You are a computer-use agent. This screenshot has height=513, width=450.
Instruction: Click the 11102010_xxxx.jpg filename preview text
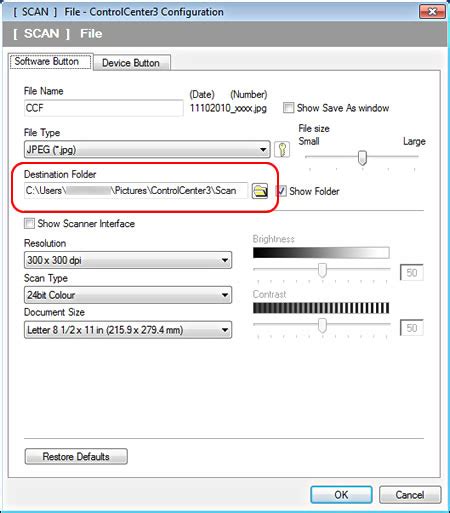(x=228, y=108)
